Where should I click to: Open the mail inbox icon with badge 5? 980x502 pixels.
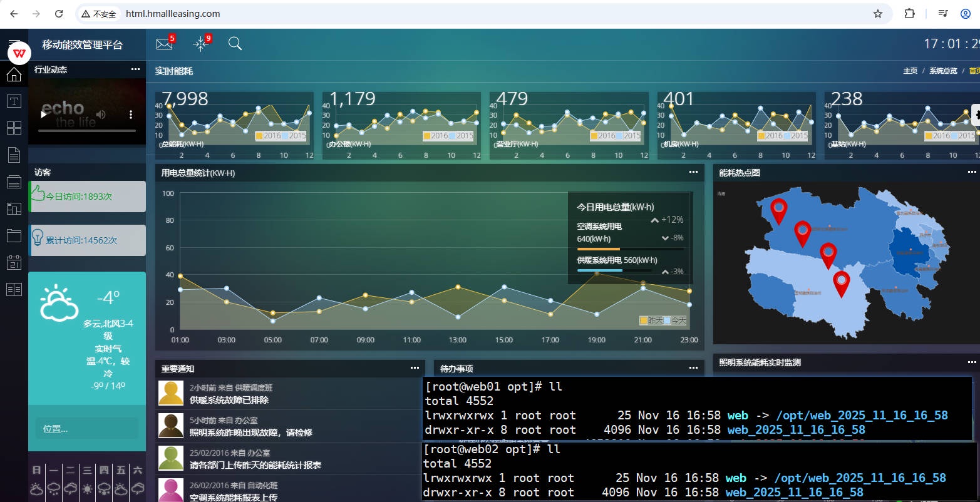[164, 44]
